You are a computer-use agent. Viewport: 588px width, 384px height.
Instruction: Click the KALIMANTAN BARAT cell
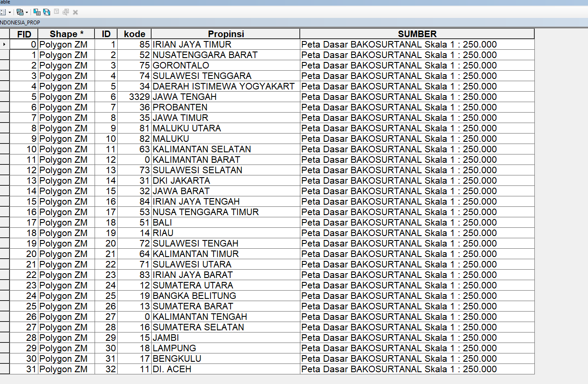(x=226, y=160)
